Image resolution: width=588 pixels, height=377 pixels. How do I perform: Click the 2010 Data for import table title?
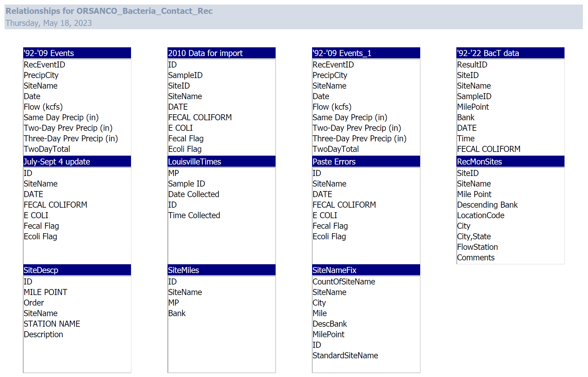tap(221, 53)
